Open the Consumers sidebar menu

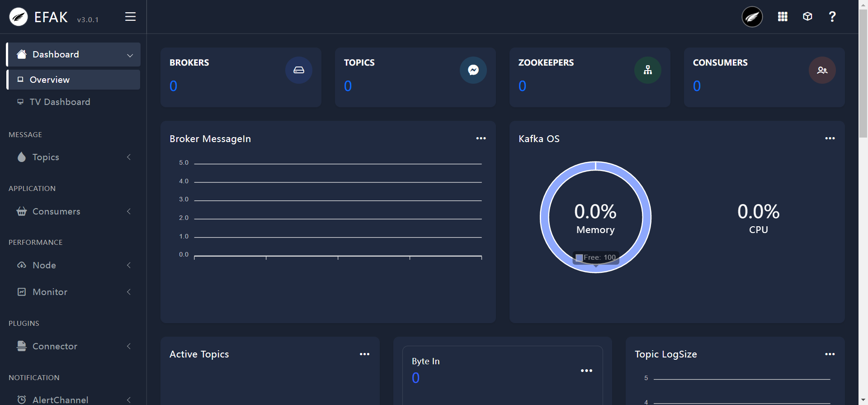(74, 211)
